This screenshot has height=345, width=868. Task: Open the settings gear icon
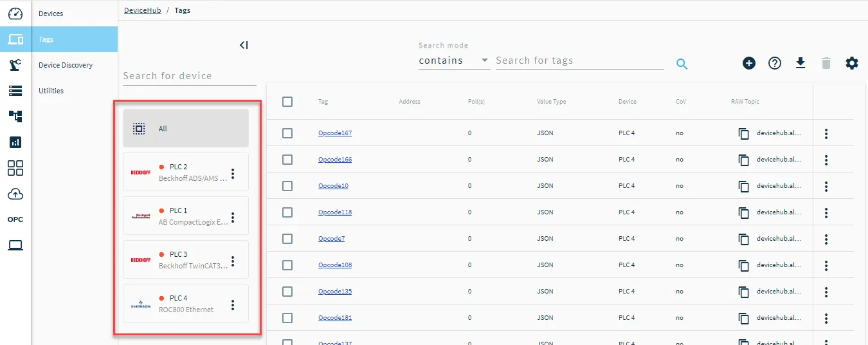pyautogui.click(x=852, y=63)
